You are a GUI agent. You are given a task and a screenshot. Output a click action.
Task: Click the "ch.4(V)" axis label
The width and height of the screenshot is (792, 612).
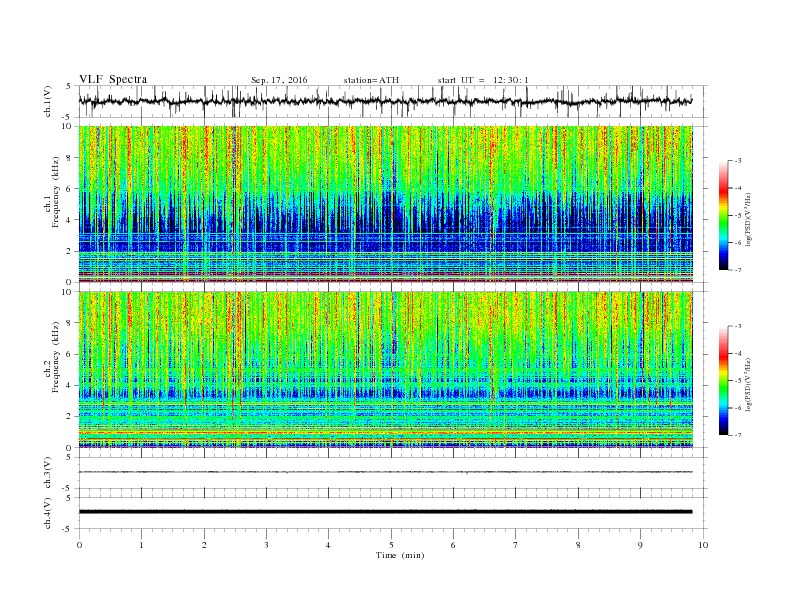(48, 513)
